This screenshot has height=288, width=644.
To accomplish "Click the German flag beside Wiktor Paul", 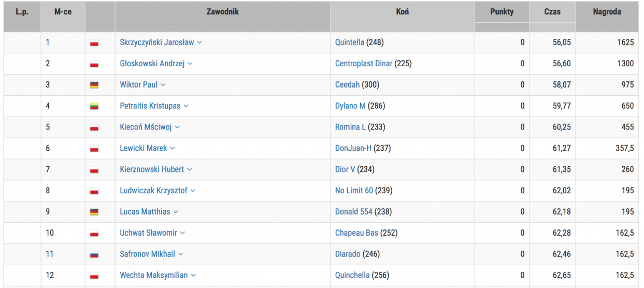I will [x=94, y=85].
